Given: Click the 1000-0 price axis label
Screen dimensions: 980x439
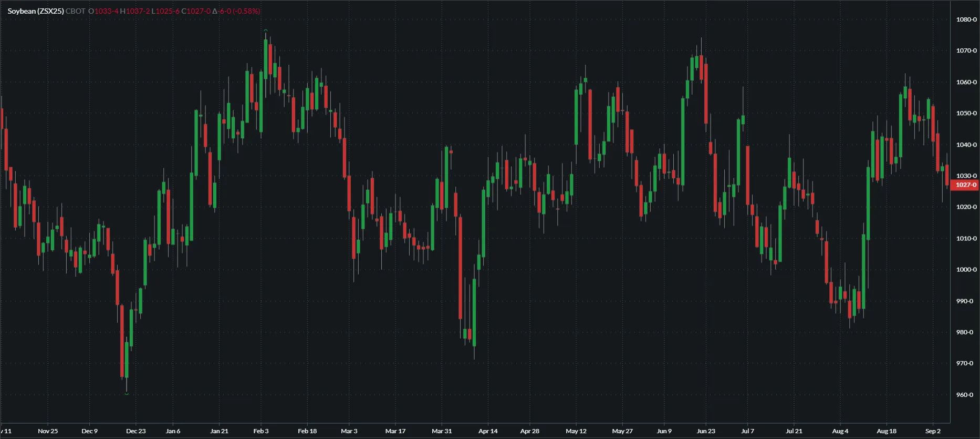Looking at the screenshot, I should (x=966, y=270).
